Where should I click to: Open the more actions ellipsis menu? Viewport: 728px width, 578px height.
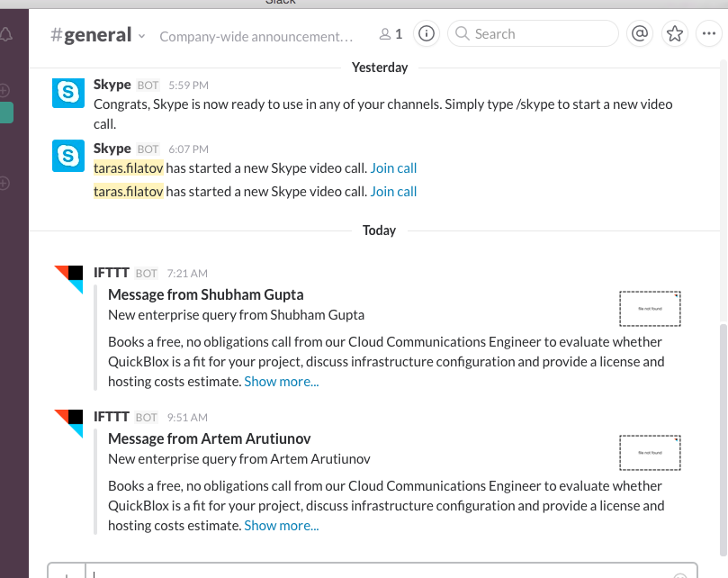(709, 33)
